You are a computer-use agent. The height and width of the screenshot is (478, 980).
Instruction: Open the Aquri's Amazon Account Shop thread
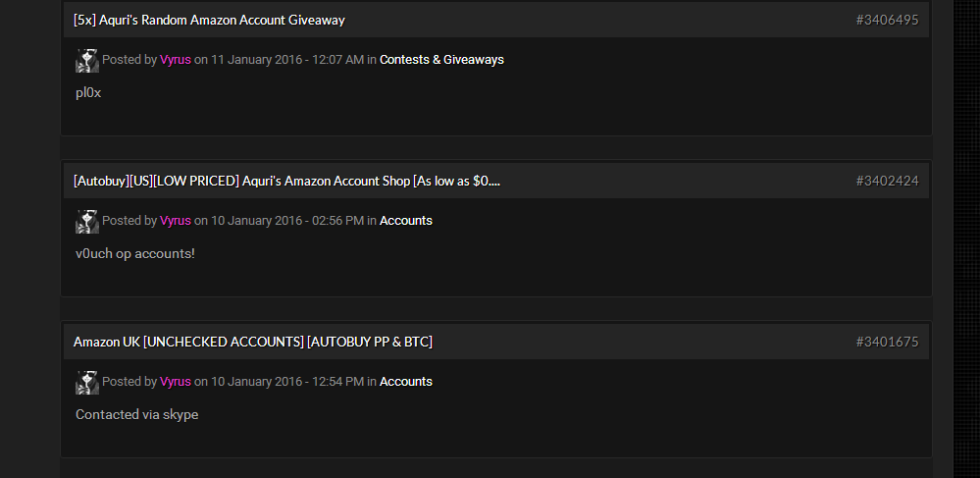pyautogui.click(x=286, y=181)
